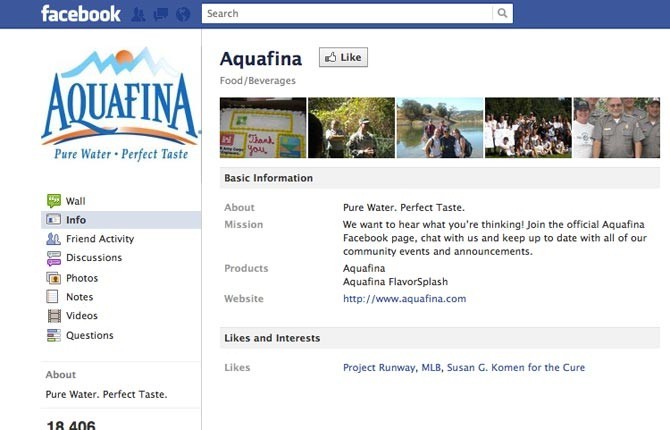670x430 pixels.
Task: Click the Products field label
Action: point(246,268)
